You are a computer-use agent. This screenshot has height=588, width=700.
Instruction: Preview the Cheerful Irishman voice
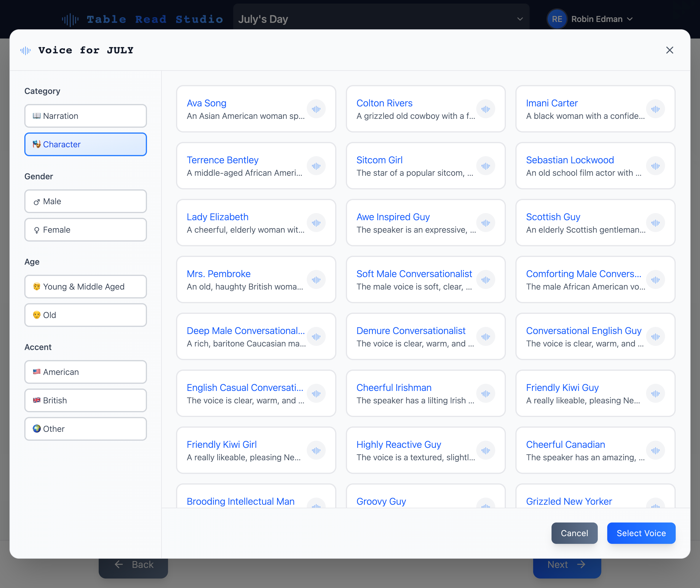(x=486, y=393)
